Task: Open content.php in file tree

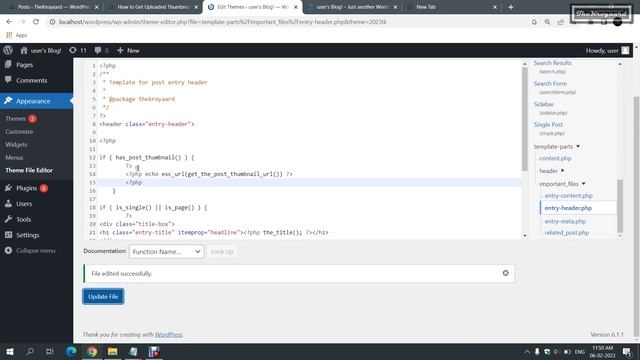Action: 555,158
